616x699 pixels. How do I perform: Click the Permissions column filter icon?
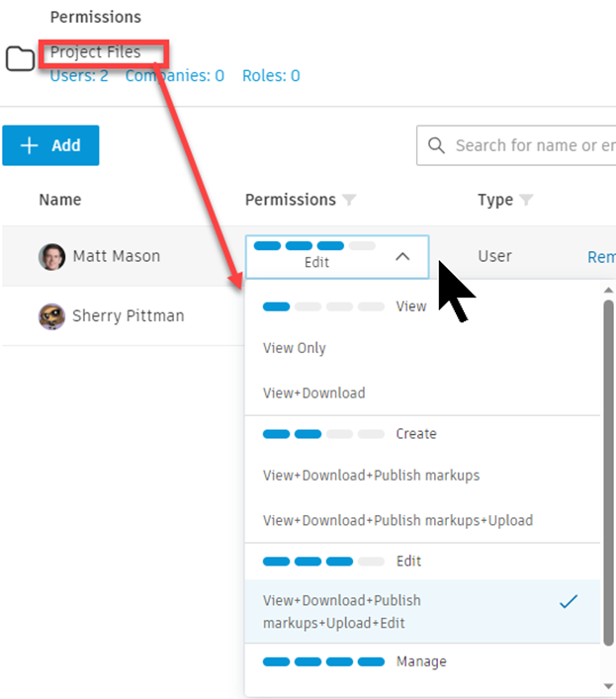click(348, 201)
